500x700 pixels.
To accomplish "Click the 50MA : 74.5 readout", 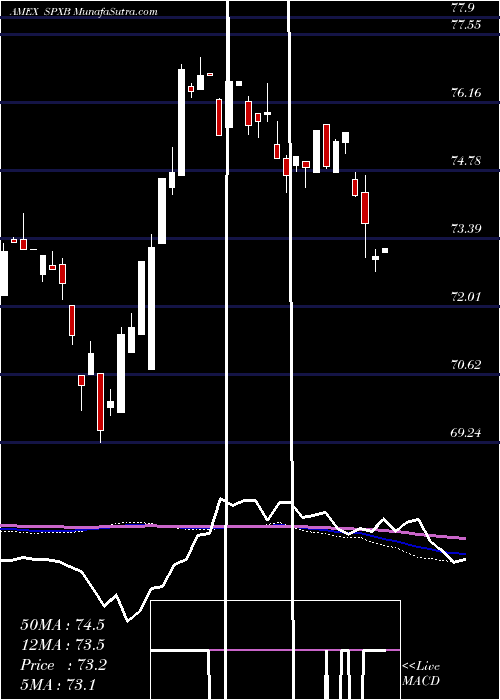I will tap(62, 625).
